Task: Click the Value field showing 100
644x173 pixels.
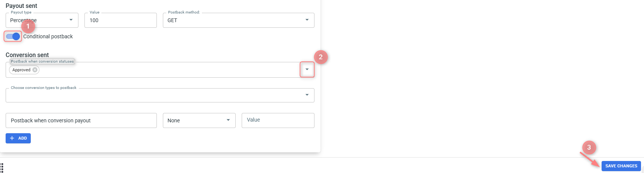Action: pyautogui.click(x=120, y=20)
